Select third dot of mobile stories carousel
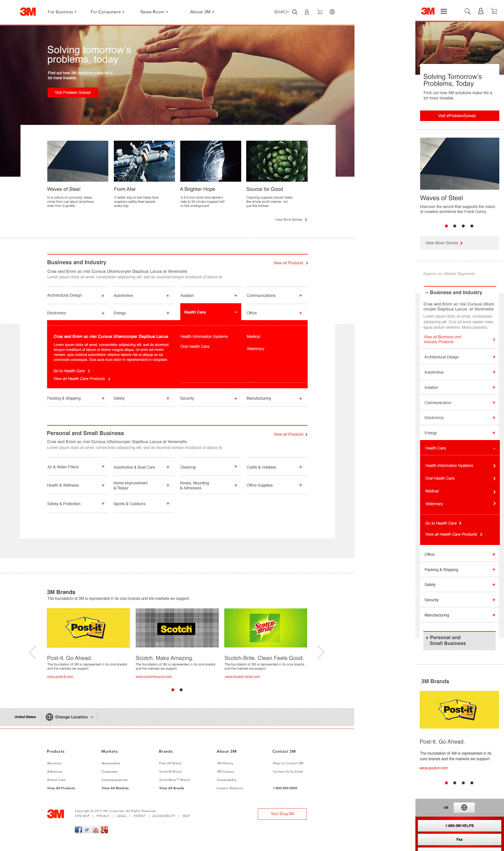 click(x=463, y=226)
